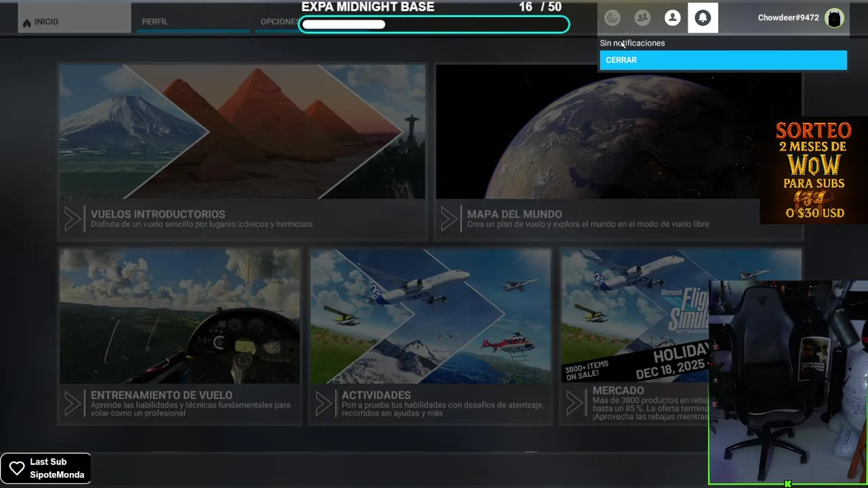Viewport: 868px width, 488px height.
Task: Click the VUELOS INTRODUCTORIOS title
Action: click(x=158, y=214)
